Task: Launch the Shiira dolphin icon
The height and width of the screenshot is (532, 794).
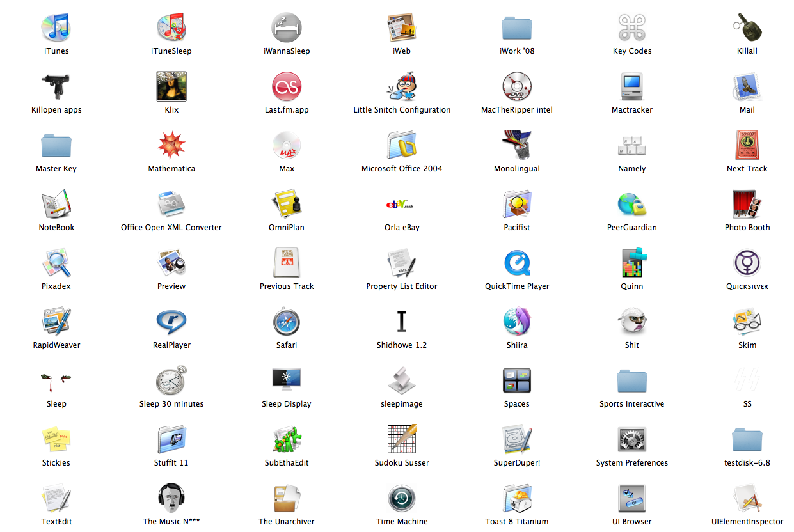Action: [517, 321]
